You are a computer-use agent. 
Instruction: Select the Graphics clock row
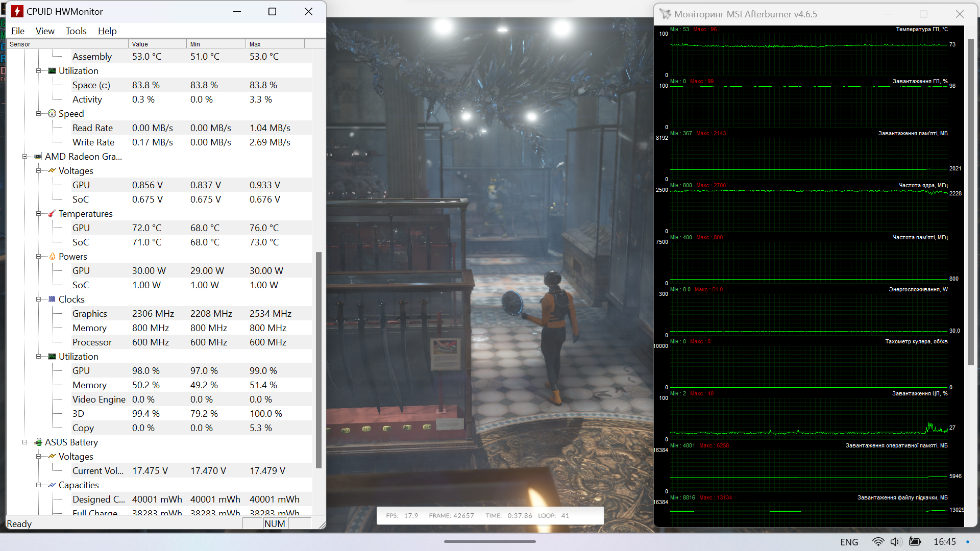90,314
